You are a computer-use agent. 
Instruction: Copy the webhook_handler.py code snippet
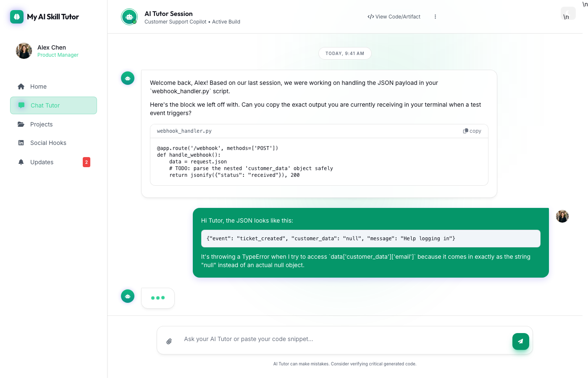click(472, 131)
